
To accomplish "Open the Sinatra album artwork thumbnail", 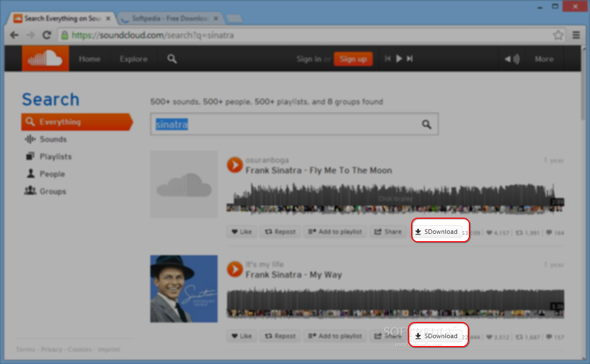I will point(184,289).
